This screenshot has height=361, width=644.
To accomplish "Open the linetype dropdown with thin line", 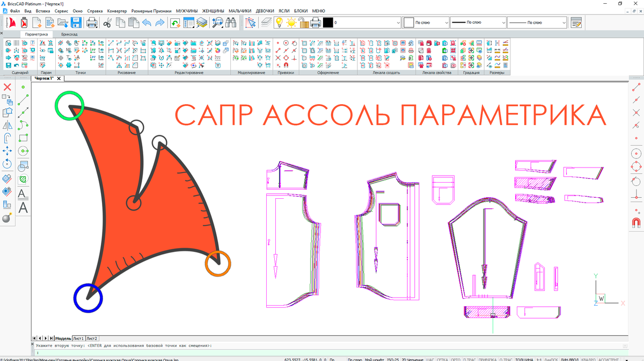I will click(x=537, y=23).
